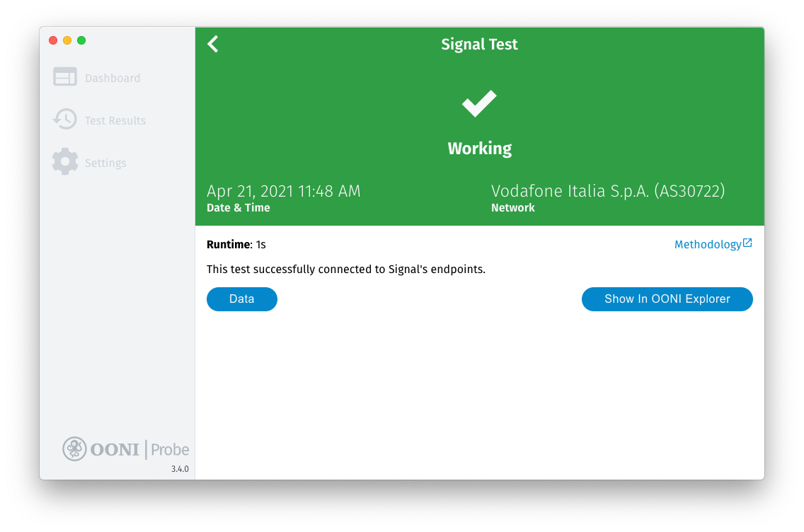Image resolution: width=804 pixels, height=532 pixels.
Task: Open the Dashboard sidebar item label
Action: click(x=113, y=79)
